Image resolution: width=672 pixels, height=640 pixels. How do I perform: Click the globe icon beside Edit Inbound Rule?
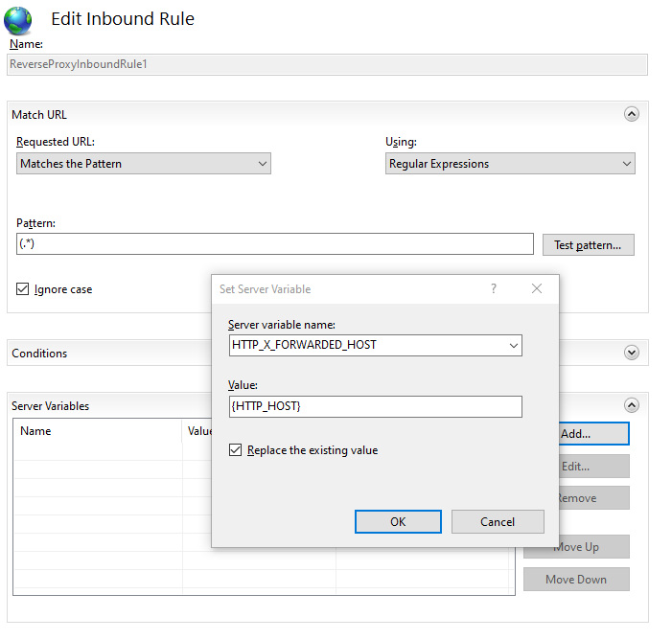pos(17,20)
